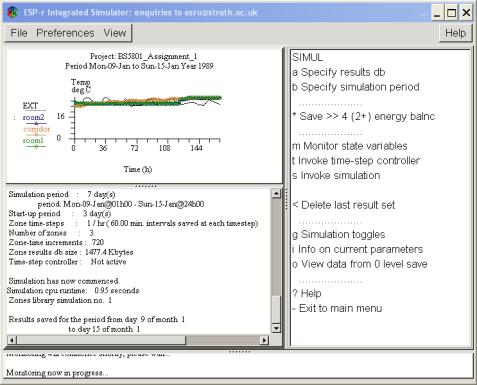477x385 pixels.
Task: Click the Help button at top right
Action: click(x=455, y=33)
